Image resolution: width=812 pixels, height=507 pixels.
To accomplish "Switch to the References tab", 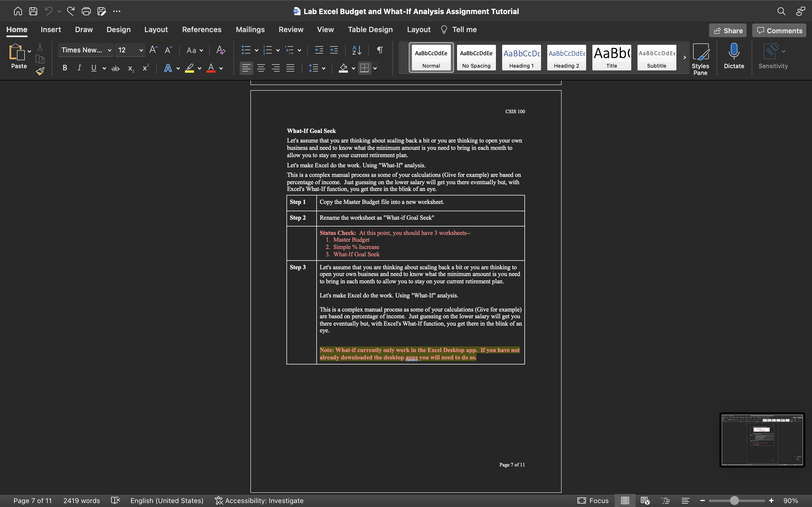I will (202, 30).
